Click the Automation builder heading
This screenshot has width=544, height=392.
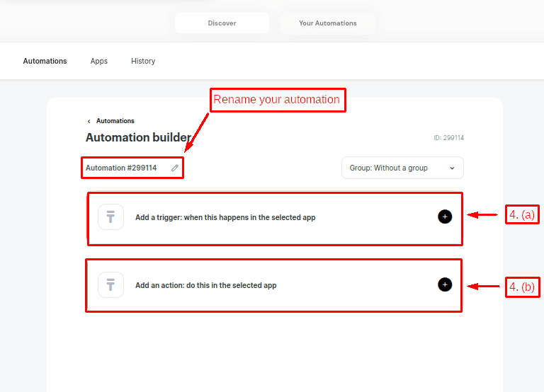tap(137, 137)
